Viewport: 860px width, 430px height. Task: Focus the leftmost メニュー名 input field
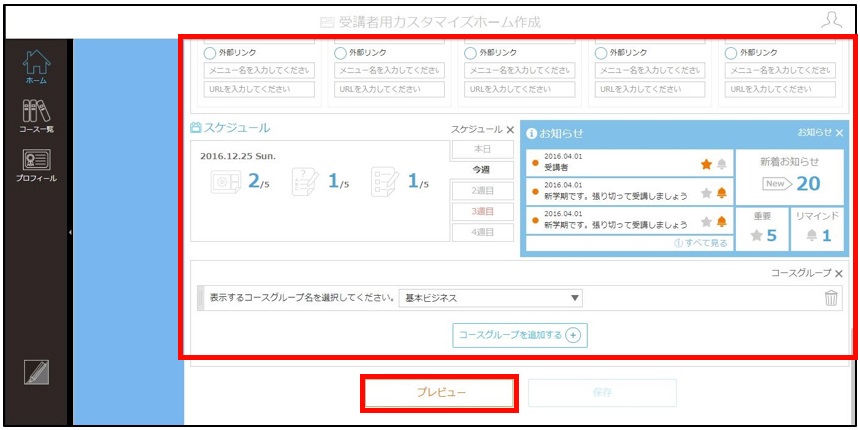pyautogui.click(x=259, y=70)
